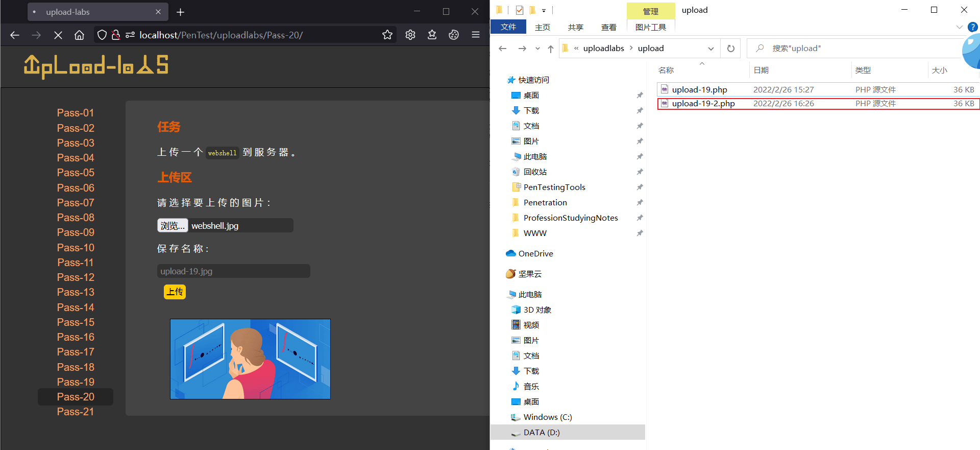The width and height of the screenshot is (980, 450).
Task: Open the 查看 ribbon tab
Action: [608, 27]
